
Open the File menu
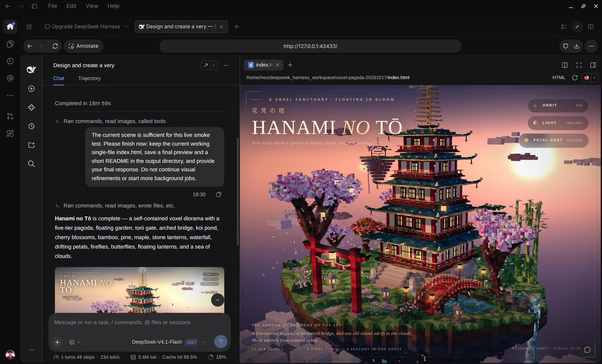click(53, 6)
